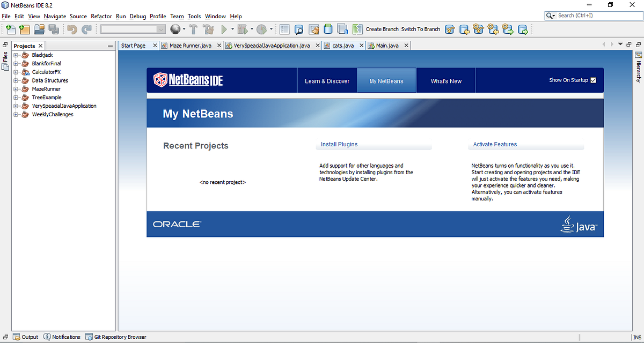
Task: Open the Install Plugins link
Action: [339, 144]
